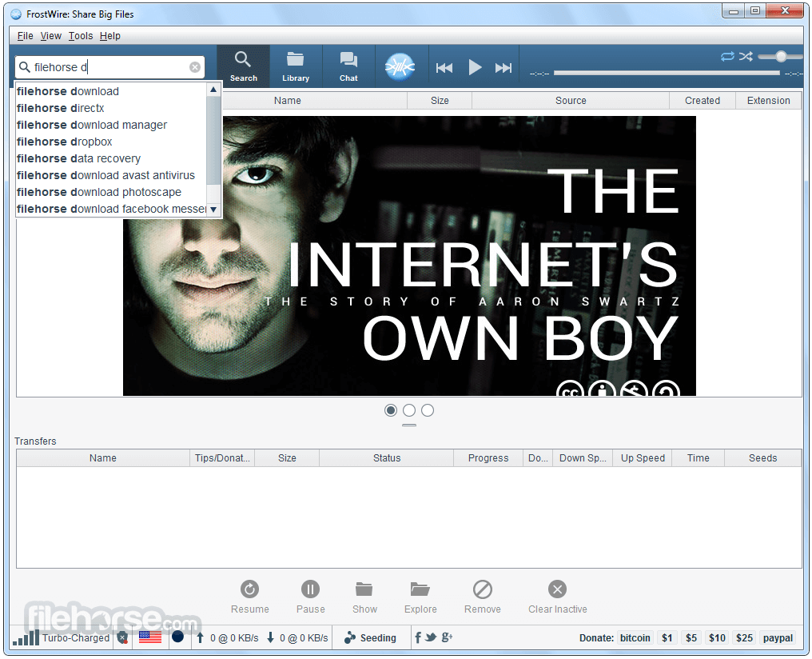This screenshot has width=812, height=659.
Task: Click the magnifier icon in search box
Action: click(x=24, y=67)
